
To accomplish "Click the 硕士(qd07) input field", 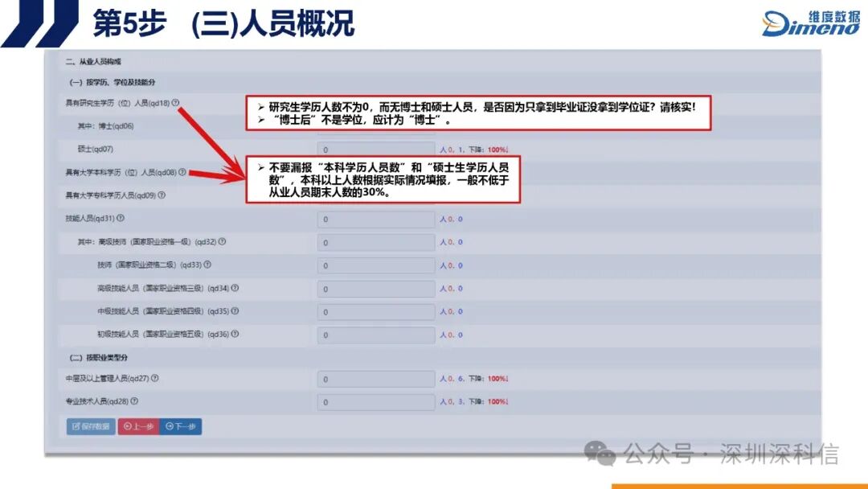I will click(376, 150).
